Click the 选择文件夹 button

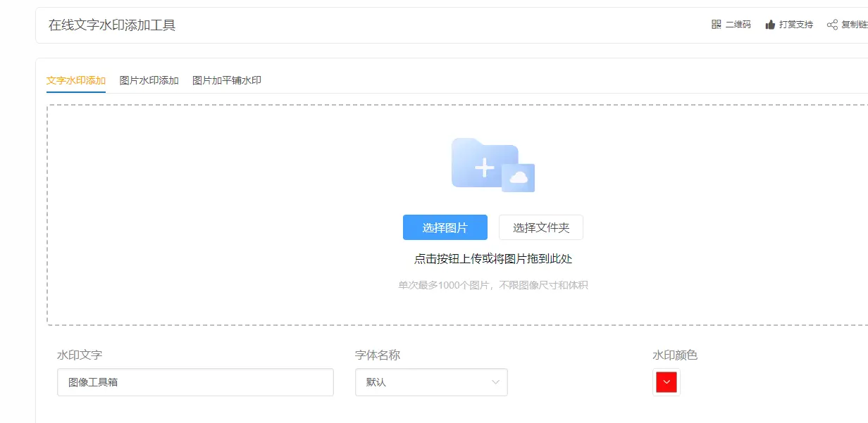pyautogui.click(x=541, y=227)
